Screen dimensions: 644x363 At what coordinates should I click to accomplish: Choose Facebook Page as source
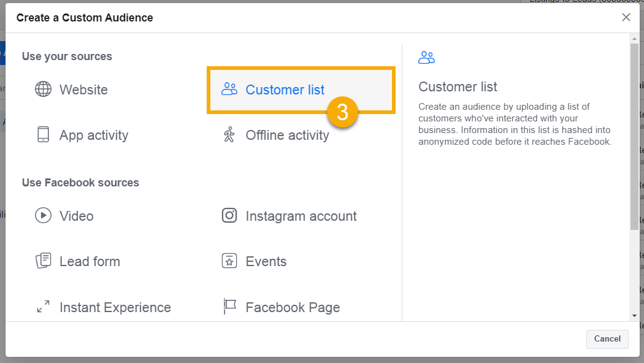pos(293,307)
